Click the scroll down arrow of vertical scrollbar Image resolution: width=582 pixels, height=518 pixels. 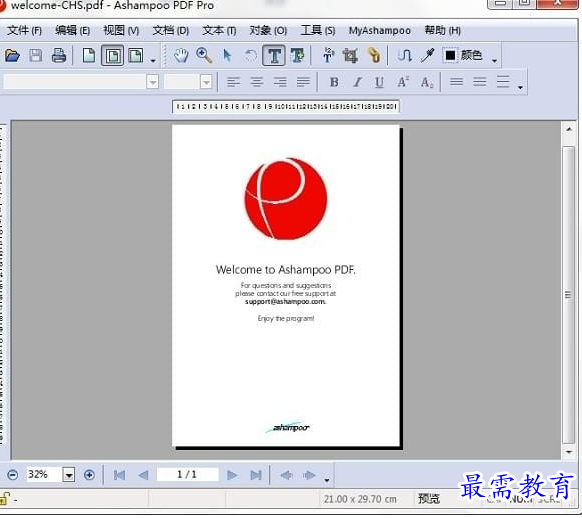(569, 452)
